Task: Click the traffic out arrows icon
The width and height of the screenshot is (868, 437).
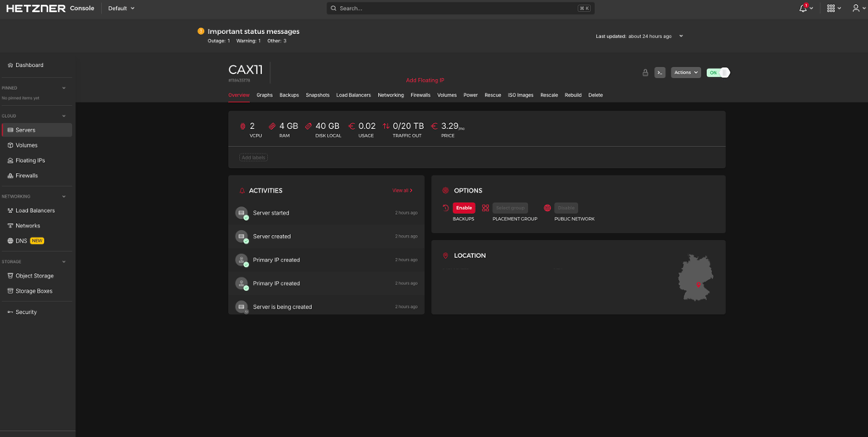Action: point(386,126)
